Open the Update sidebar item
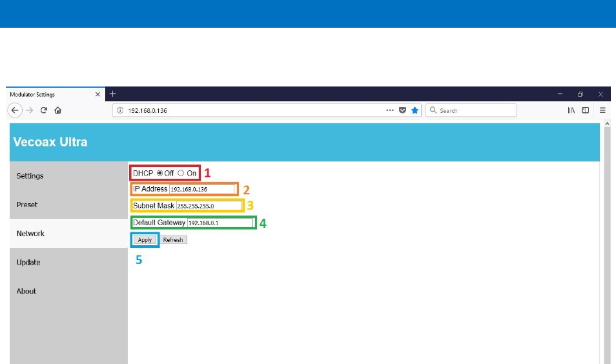This screenshot has height=364, width=616. [x=68, y=262]
